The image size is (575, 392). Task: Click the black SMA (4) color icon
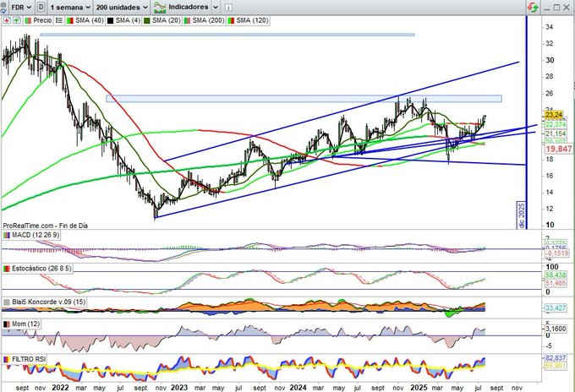click(110, 20)
